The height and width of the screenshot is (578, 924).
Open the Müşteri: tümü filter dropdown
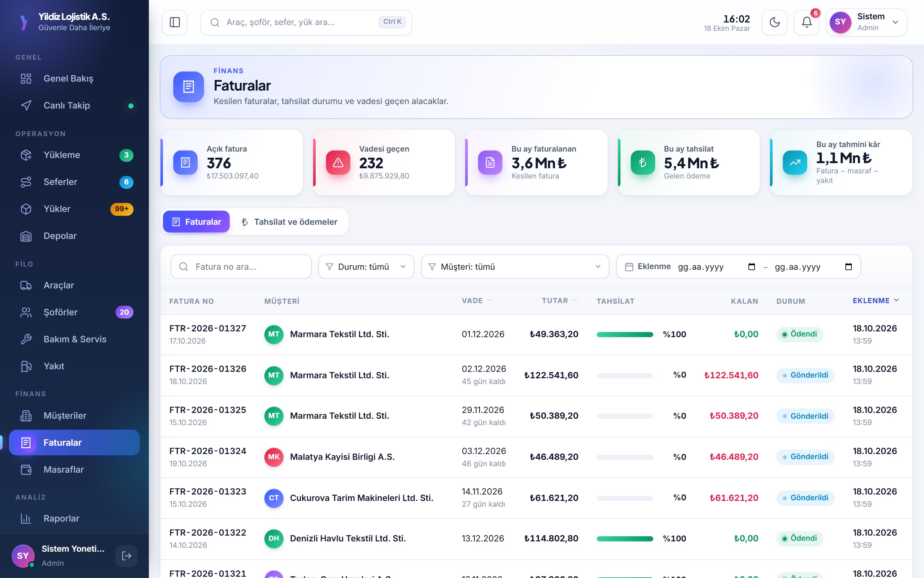[515, 267]
